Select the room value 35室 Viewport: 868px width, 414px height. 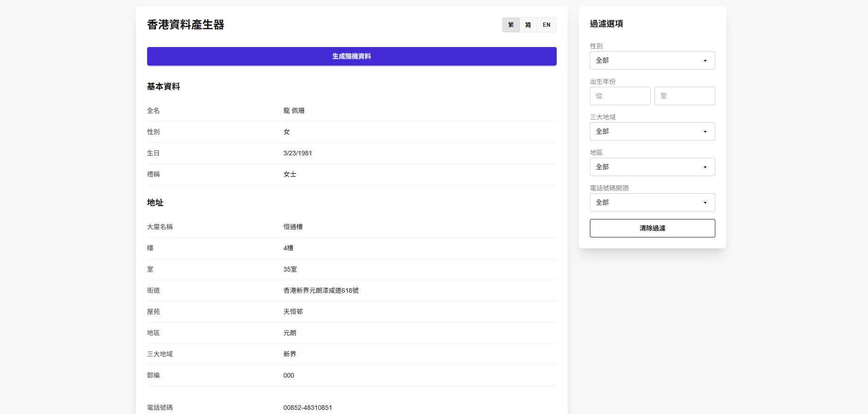point(290,269)
